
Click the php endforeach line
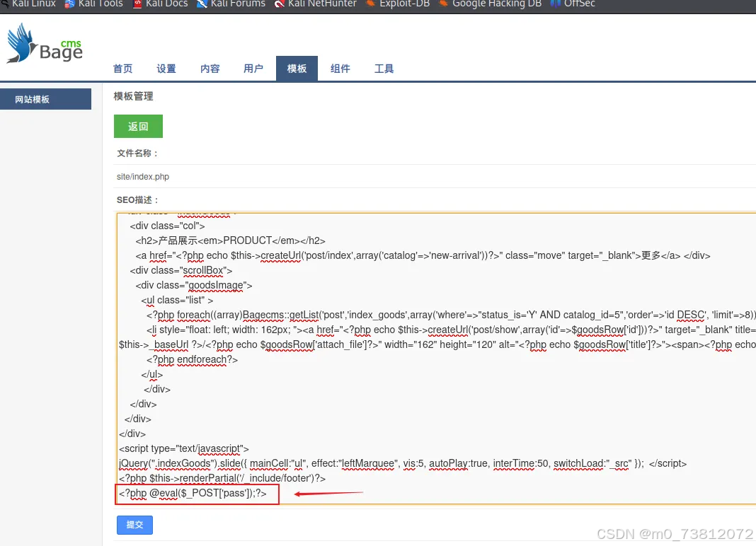(x=193, y=359)
